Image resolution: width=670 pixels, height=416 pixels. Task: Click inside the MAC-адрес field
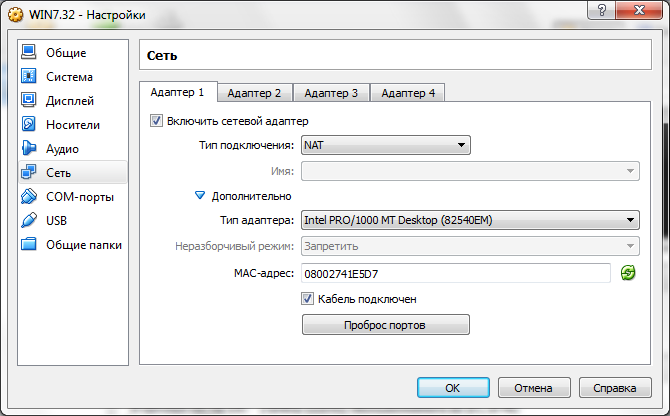[x=455, y=273]
